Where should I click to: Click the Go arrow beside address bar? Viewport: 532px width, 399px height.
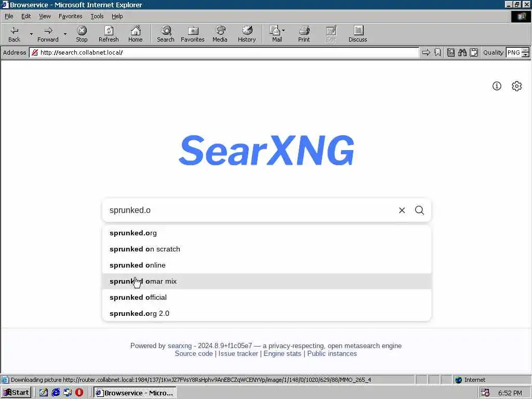pyautogui.click(x=426, y=52)
